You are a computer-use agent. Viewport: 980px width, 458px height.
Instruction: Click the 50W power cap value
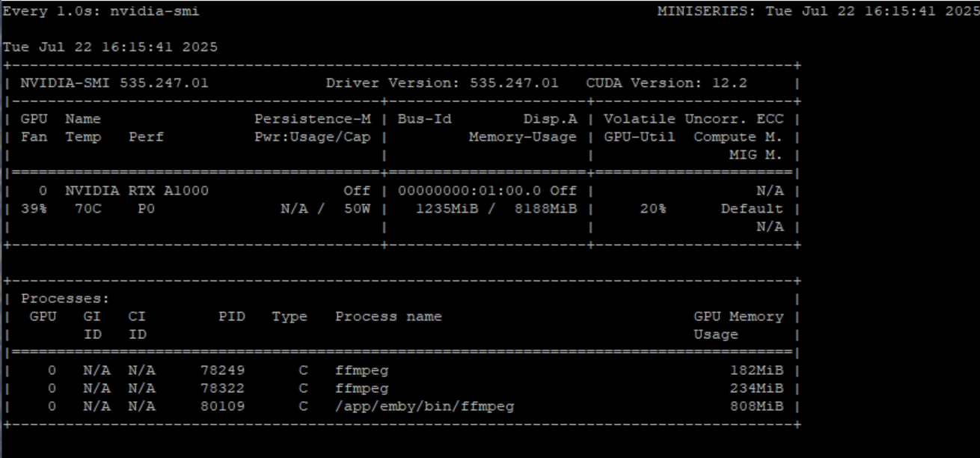358,209
